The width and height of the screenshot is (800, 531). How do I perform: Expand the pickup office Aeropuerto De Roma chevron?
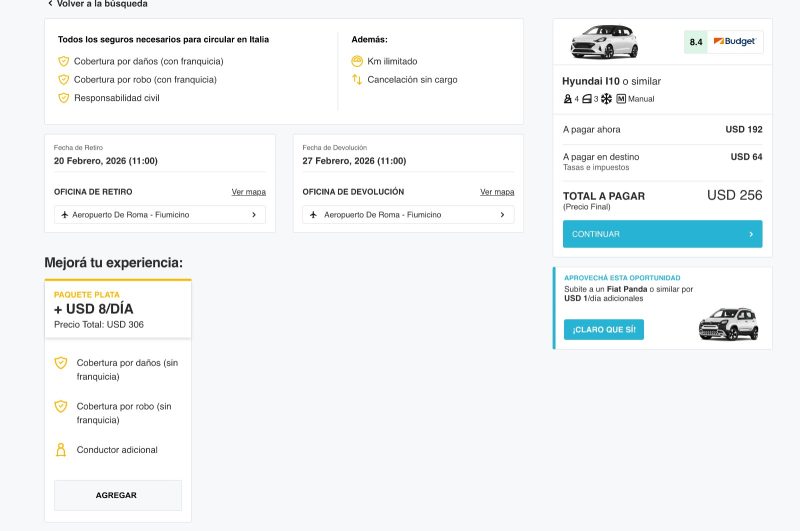tap(254, 215)
